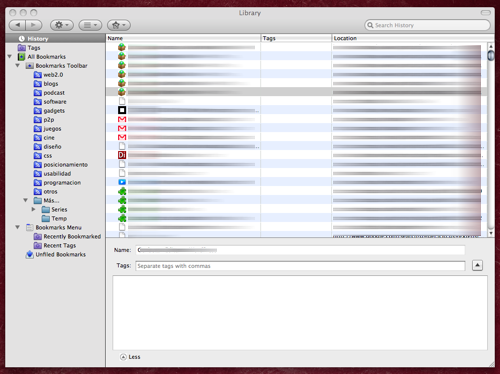The width and height of the screenshot is (500, 374).
Task: Click the history list scrollbar thumb
Action: (x=491, y=56)
